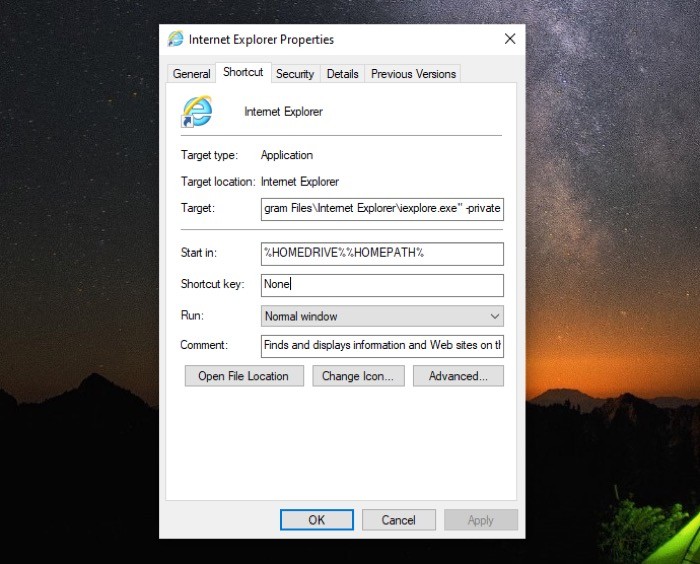Image resolution: width=700 pixels, height=564 pixels.
Task: Cancel the properties dialog
Action: (x=399, y=520)
